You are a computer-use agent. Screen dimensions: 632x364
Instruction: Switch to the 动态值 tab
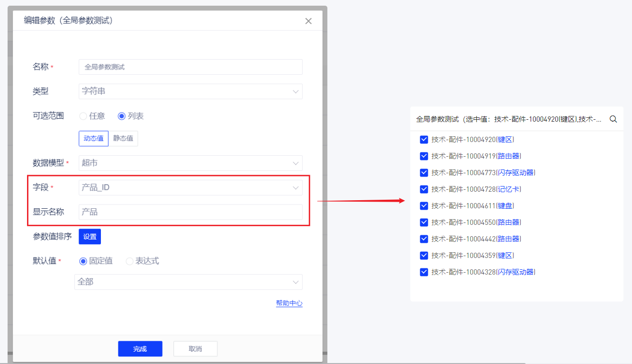pos(93,139)
